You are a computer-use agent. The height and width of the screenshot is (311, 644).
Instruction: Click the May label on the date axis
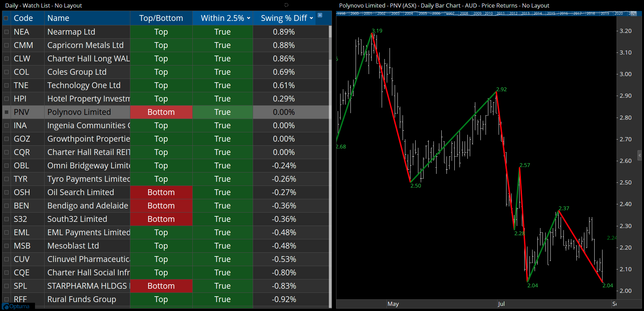click(x=393, y=304)
